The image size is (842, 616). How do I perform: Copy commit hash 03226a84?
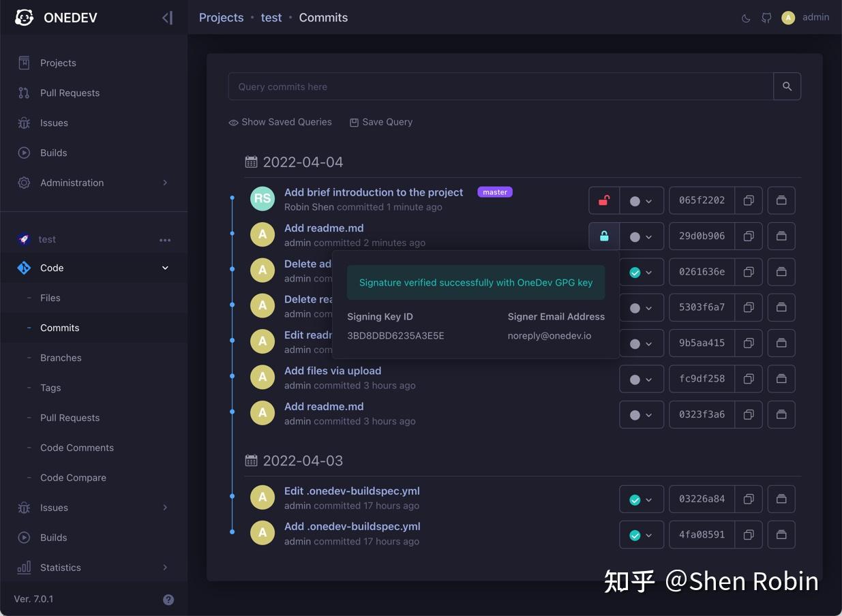748,499
